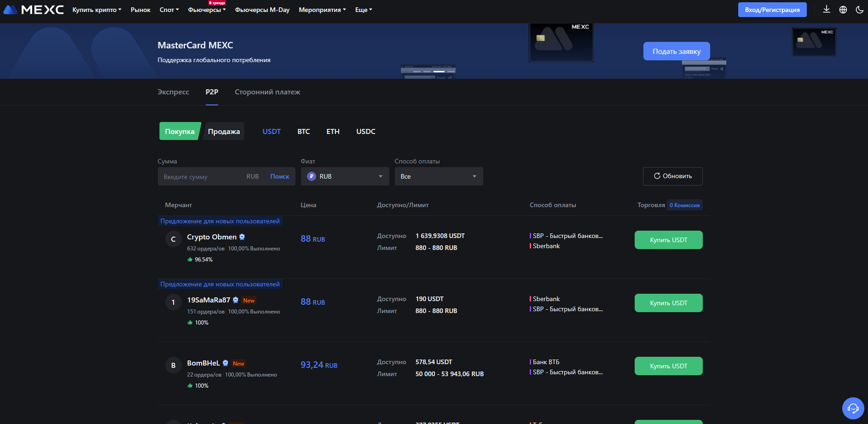Toggle dark mode moon icon
Image resolution: width=868 pixels, height=424 pixels.
point(860,10)
